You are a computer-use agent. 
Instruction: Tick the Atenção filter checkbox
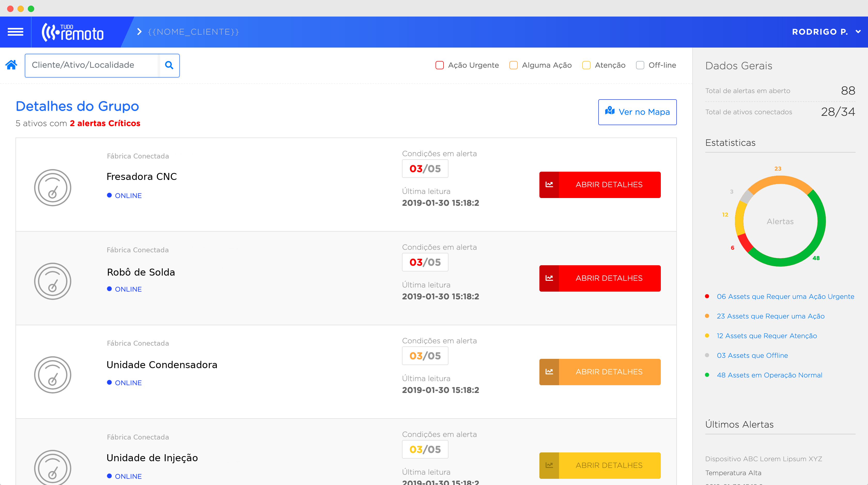(586, 65)
